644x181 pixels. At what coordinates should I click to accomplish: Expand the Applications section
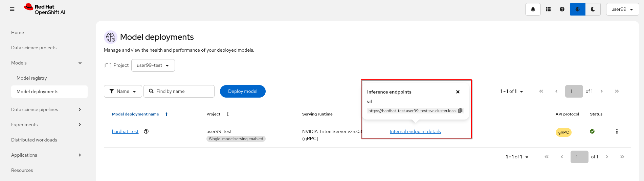point(47,155)
